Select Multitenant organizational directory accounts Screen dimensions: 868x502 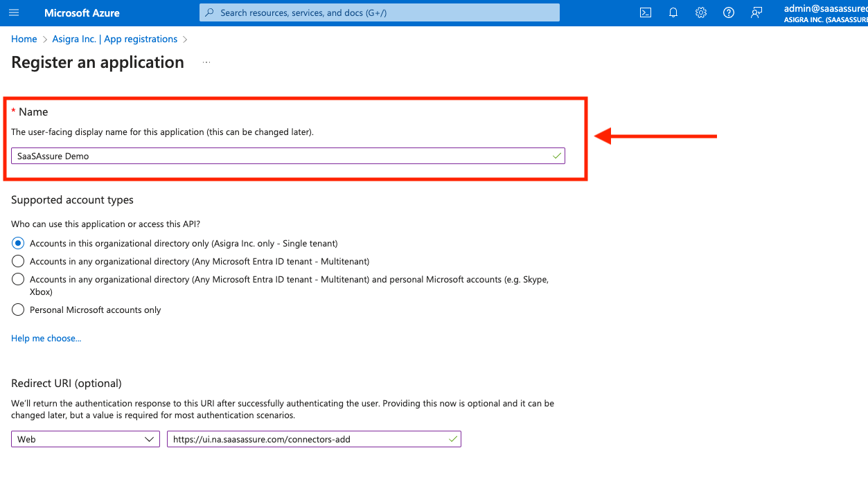[x=17, y=261]
